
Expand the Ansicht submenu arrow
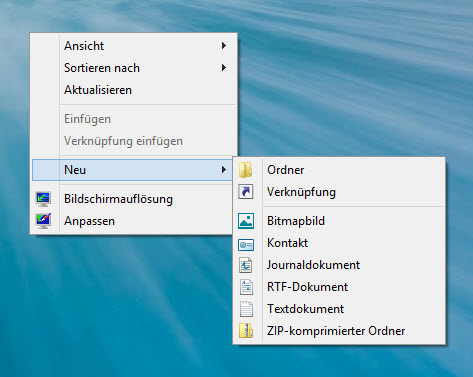[224, 46]
